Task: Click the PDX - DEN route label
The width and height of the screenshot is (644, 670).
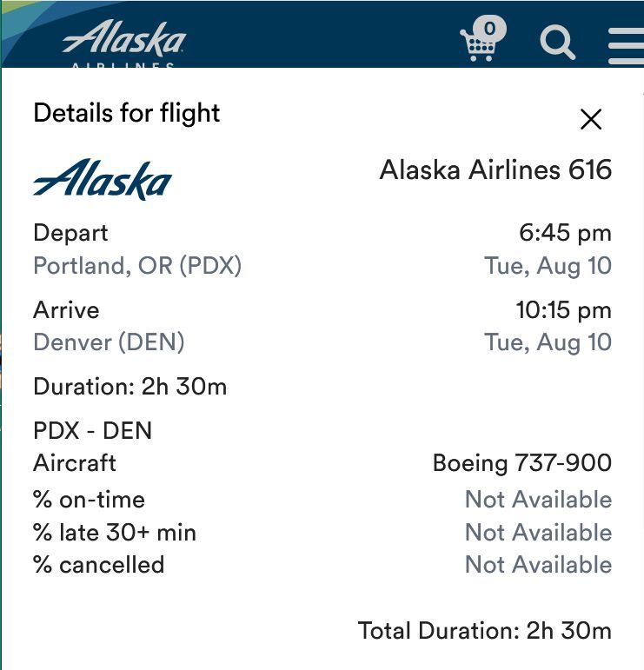Action: [93, 430]
